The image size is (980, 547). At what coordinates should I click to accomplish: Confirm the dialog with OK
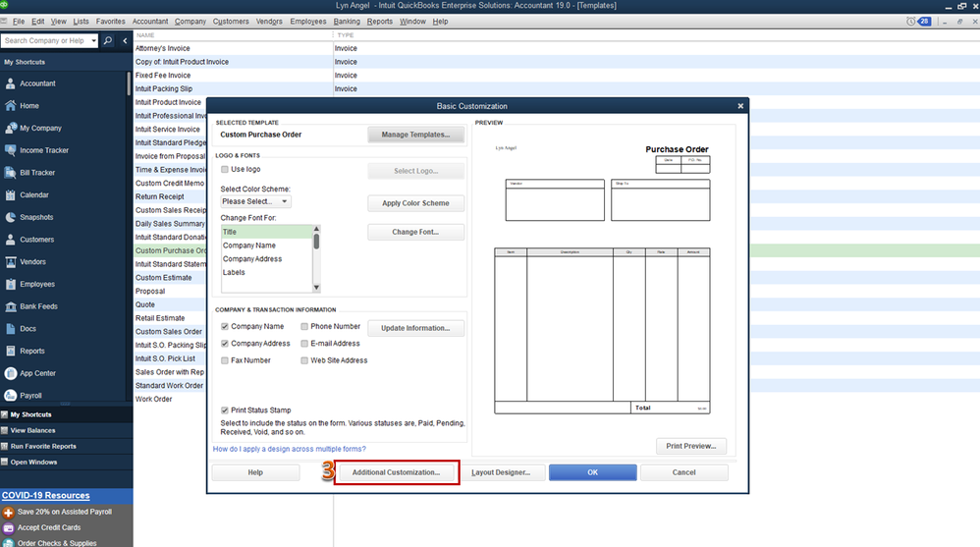[592, 472]
